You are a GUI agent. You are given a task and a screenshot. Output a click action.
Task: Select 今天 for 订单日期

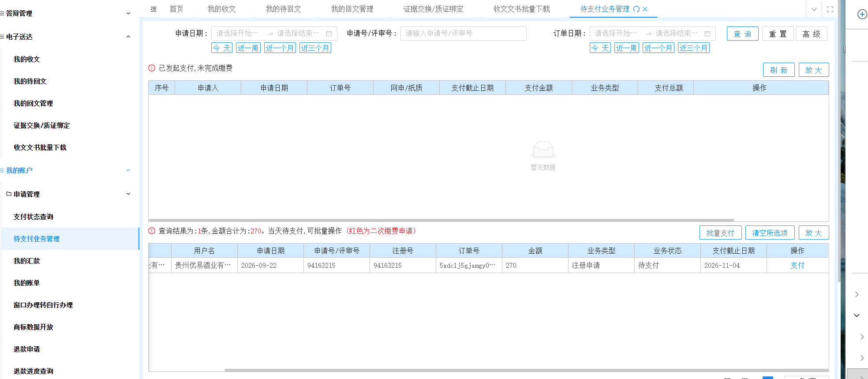click(600, 48)
